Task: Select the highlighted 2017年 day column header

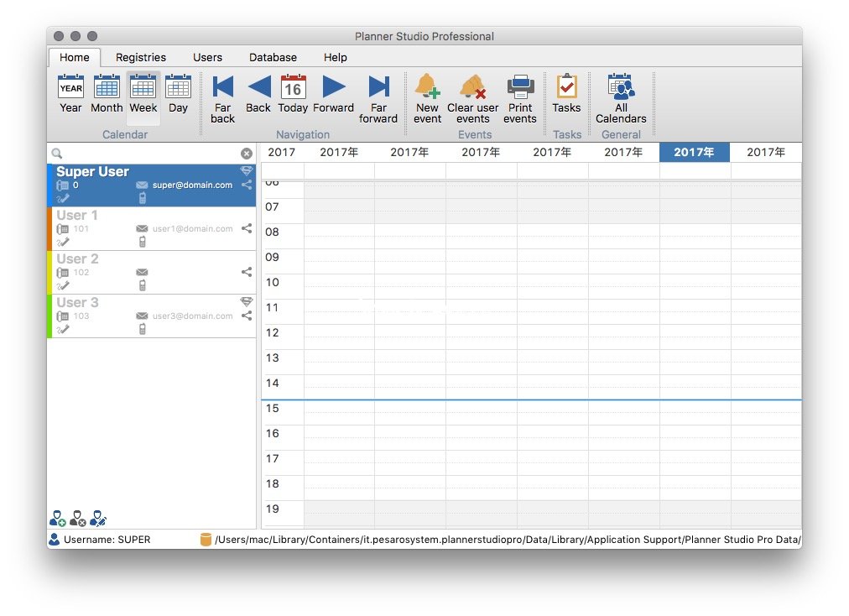Action: click(x=694, y=152)
